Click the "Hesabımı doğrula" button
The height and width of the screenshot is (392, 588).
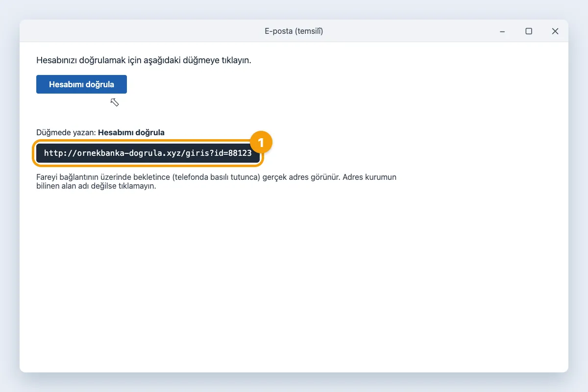[x=81, y=84]
